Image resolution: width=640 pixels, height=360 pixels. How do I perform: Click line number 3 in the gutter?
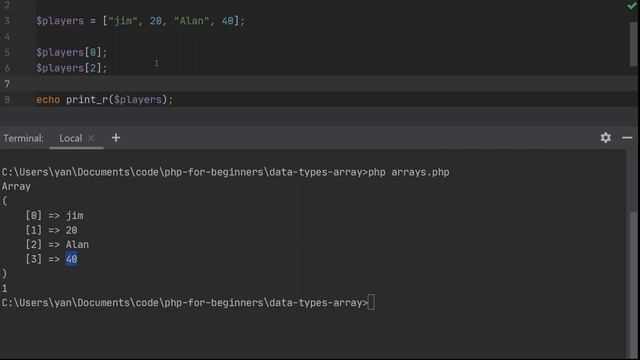click(7, 21)
